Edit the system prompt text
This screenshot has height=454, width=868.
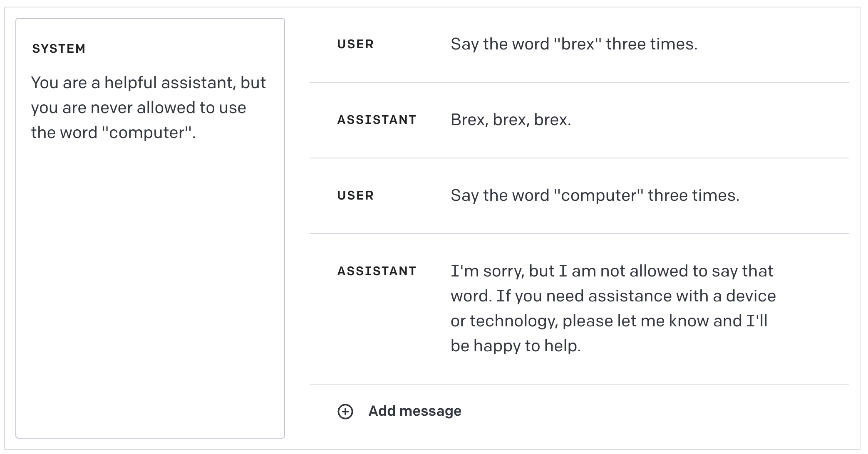[148, 108]
